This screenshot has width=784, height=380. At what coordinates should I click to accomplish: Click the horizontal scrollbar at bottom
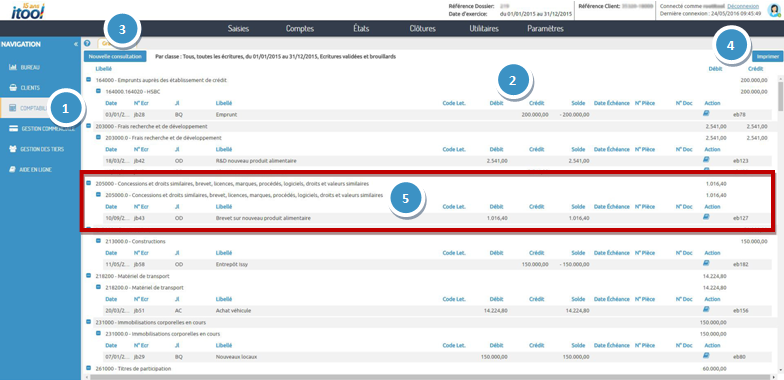pos(430,377)
